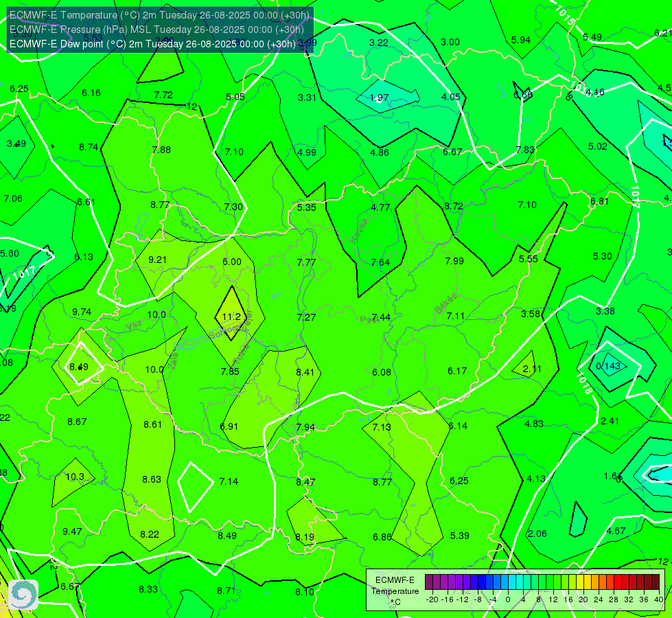
Task: Click the 8.74 grid value
Action: click(x=89, y=147)
